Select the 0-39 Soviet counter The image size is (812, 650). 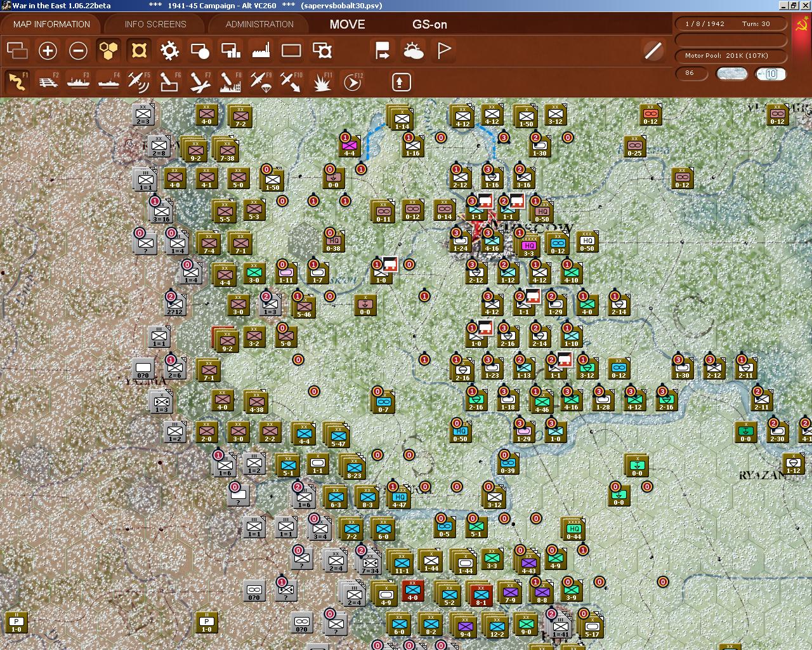[x=507, y=464]
